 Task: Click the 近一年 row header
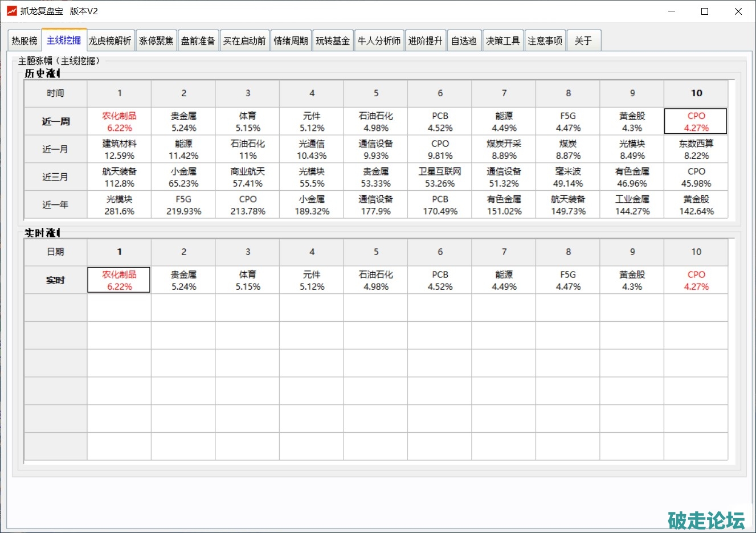click(x=55, y=204)
